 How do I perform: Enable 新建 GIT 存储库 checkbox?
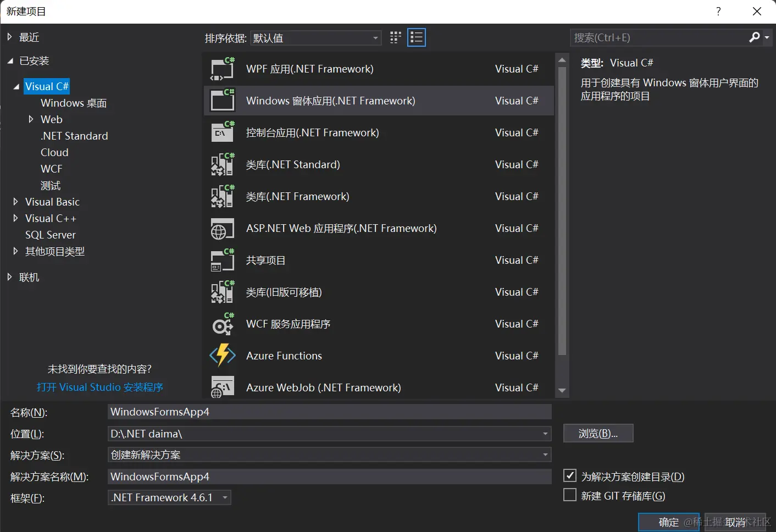pyautogui.click(x=570, y=495)
